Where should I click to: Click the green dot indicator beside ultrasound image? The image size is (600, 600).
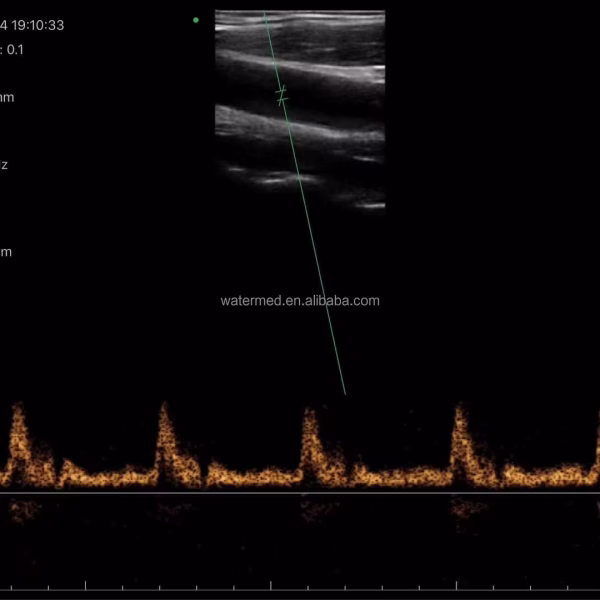(196, 20)
